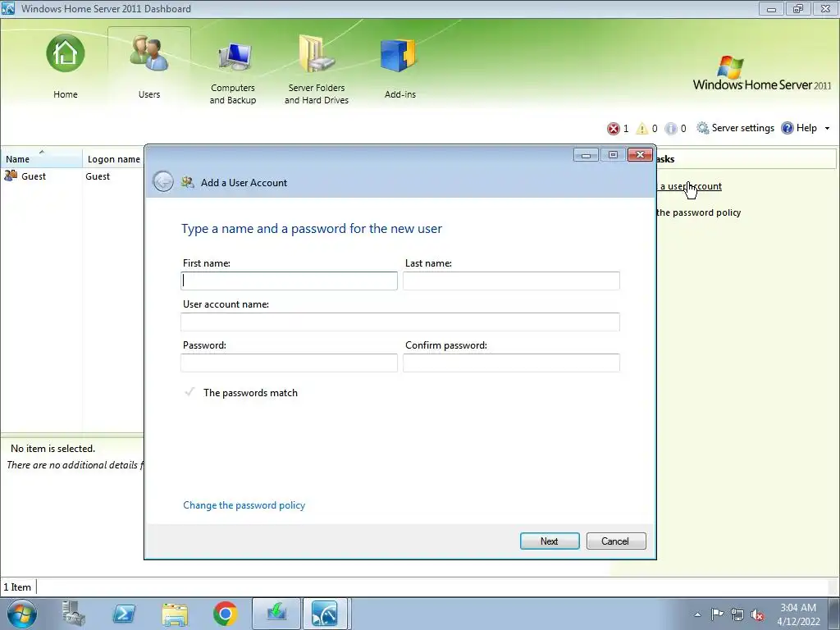Click the add a user account task link
The width and height of the screenshot is (840, 630).
[x=689, y=186]
